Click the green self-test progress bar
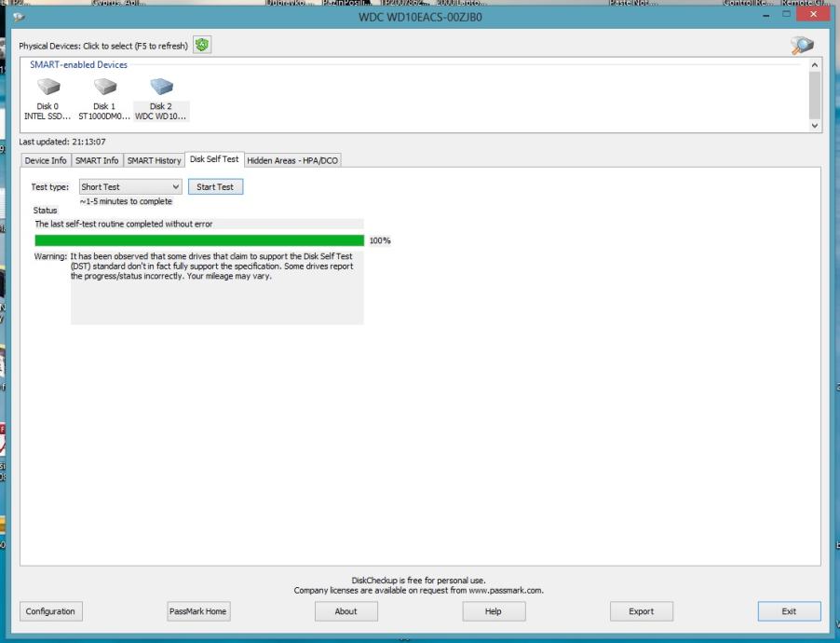The height and width of the screenshot is (643, 840). click(199, 240)
